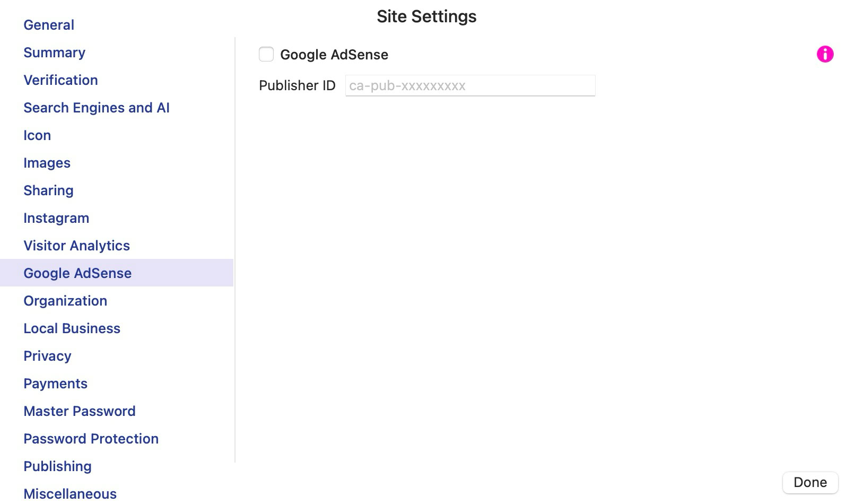854x504 pixels.
Task: Open the Images settings section
Action: pyautogui.click(x=47, y=163)
